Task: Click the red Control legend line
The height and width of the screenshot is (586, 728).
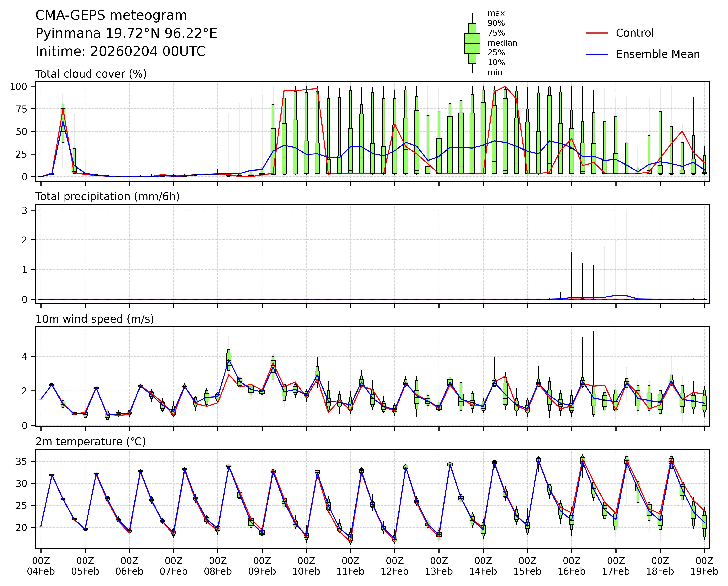Action: click(596, 33)
